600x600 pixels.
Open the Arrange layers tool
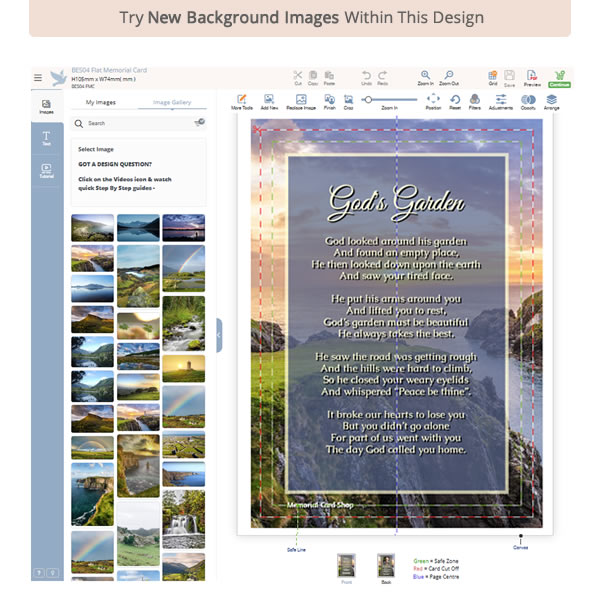[x=552, y=101]
